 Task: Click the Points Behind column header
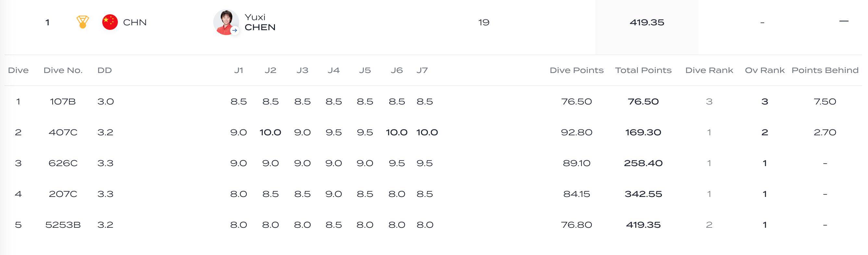coord(825,70)
